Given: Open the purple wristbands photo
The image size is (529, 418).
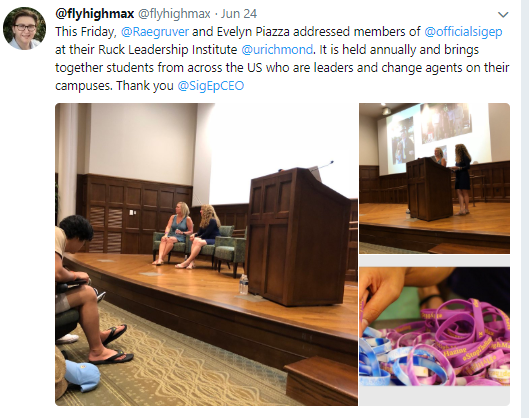Looking at the screenshot, I should (435, 327).
